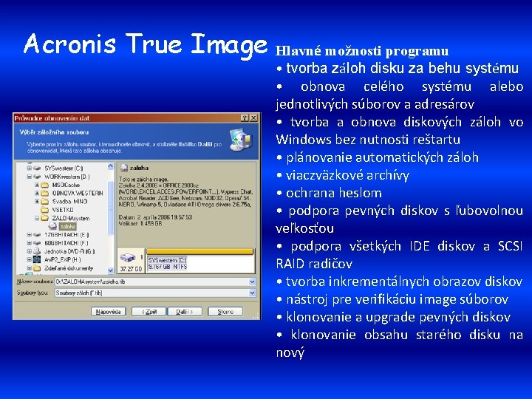The width and height of the screenshot is (532, 399).
Task: Click the zaloha backup file icon in tree
Action: pyautogui.click(x=52, y=226)
